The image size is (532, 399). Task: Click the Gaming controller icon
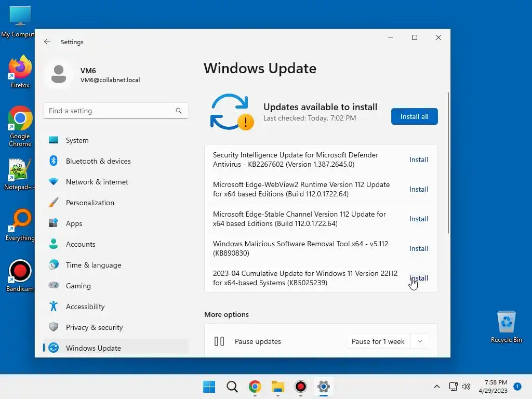[x=54, y=285]
